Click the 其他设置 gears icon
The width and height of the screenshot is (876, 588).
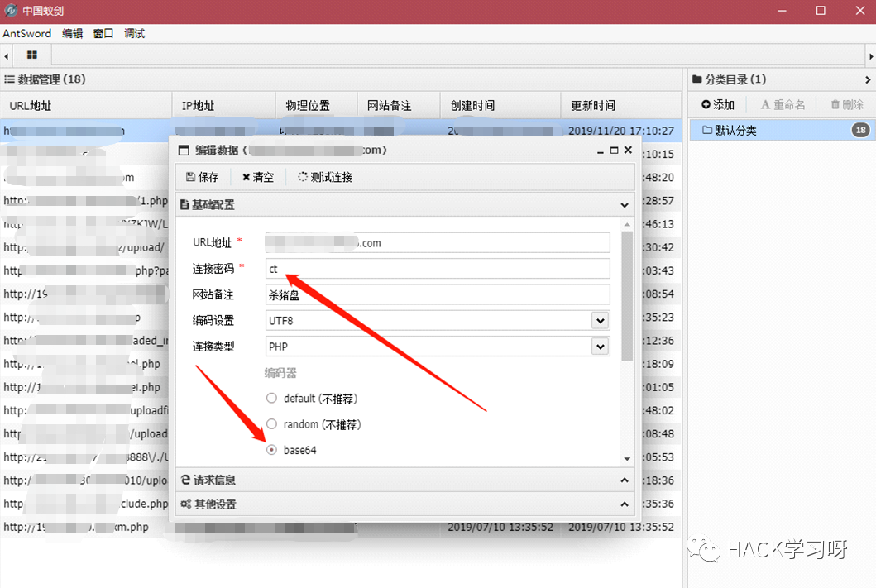185,504
